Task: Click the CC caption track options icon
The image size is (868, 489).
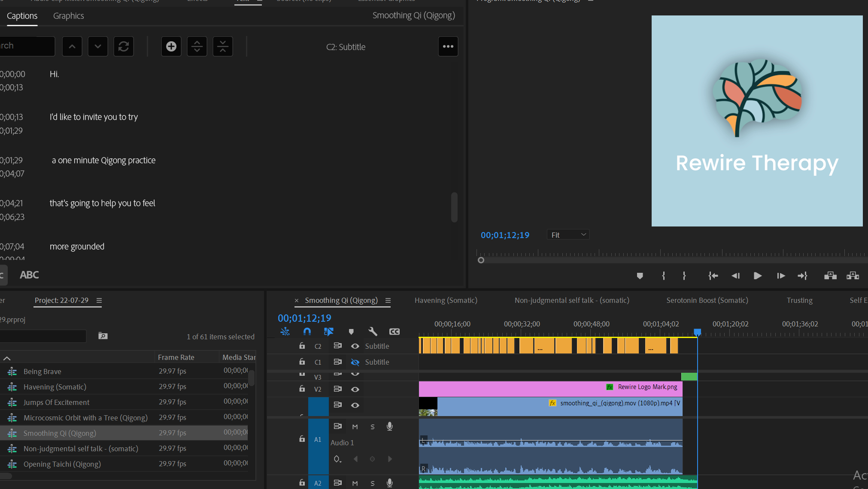Action: [395, 332]
